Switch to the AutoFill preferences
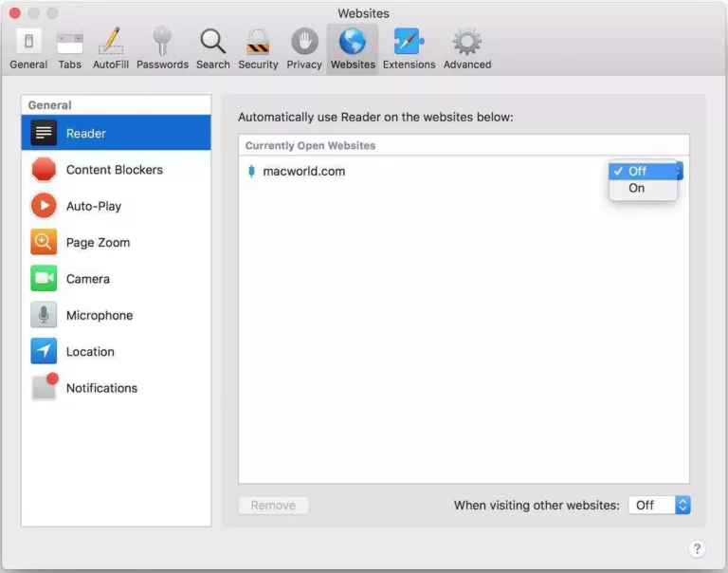Screen dimensions: 728x573 tap(114, 48)
